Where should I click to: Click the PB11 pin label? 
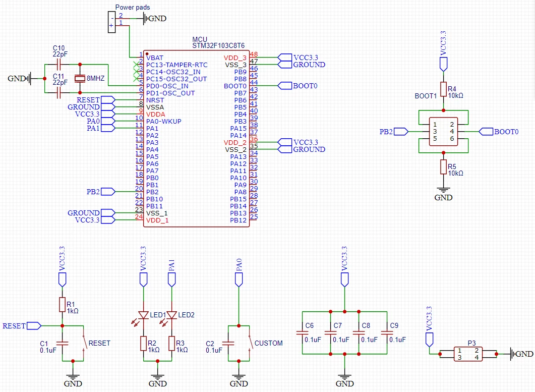[x=154, y=206]
